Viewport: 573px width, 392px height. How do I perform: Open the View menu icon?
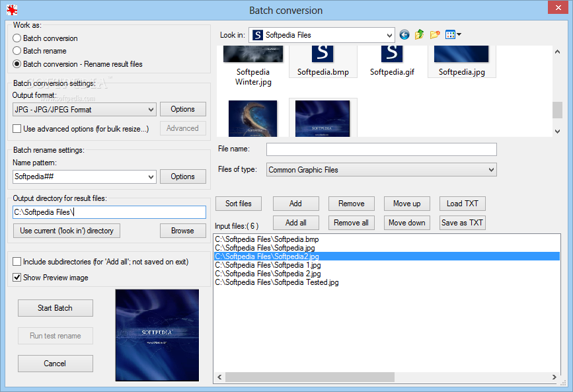(450, 35)
